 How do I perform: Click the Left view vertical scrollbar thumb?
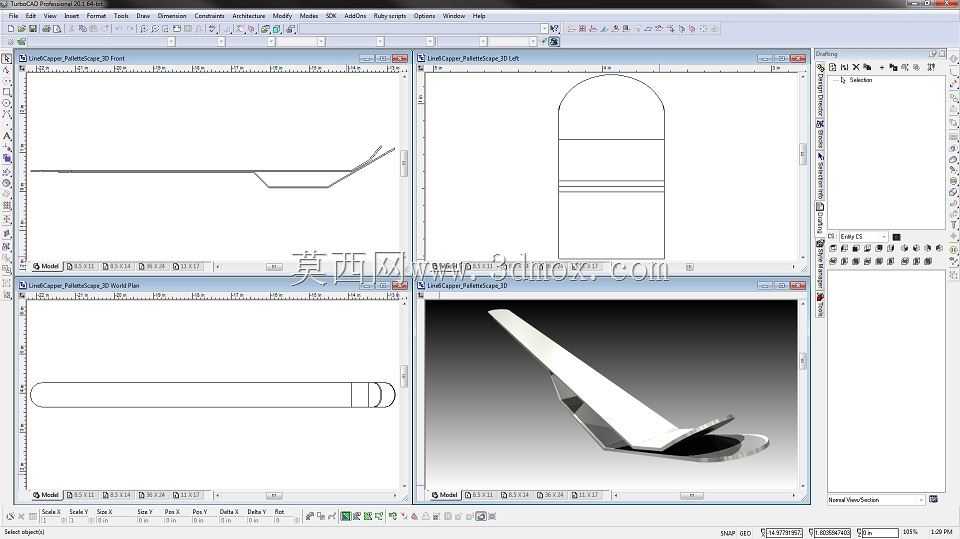pos(803,154)
